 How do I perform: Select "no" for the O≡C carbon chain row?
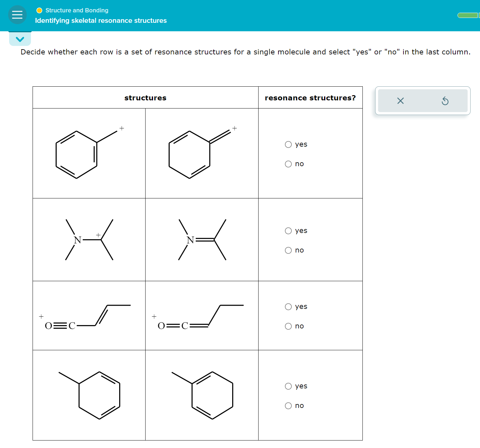(288, 326)
